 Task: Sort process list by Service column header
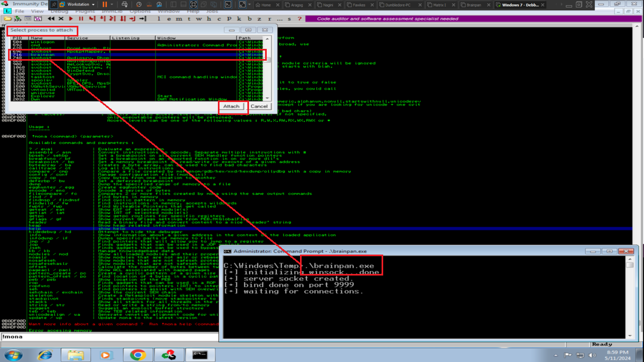[x=87, y=38]
